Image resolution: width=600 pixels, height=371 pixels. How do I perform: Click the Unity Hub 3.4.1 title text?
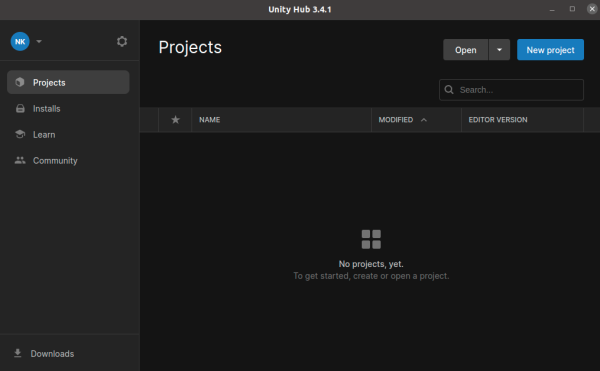pos(300,10)
